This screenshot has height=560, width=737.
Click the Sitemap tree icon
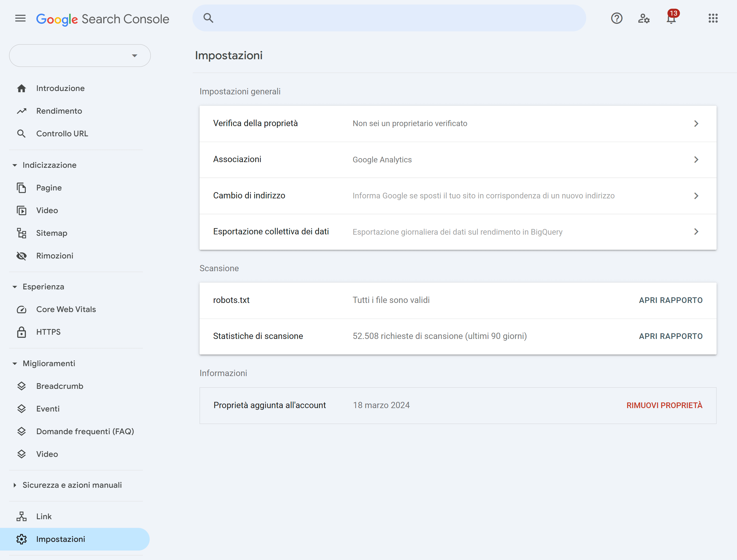click(x=22, y=233)
